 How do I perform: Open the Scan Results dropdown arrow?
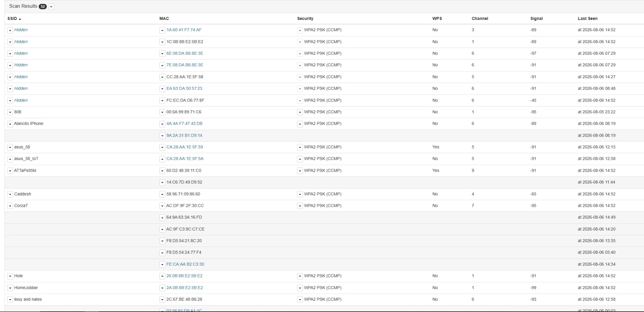51,6
